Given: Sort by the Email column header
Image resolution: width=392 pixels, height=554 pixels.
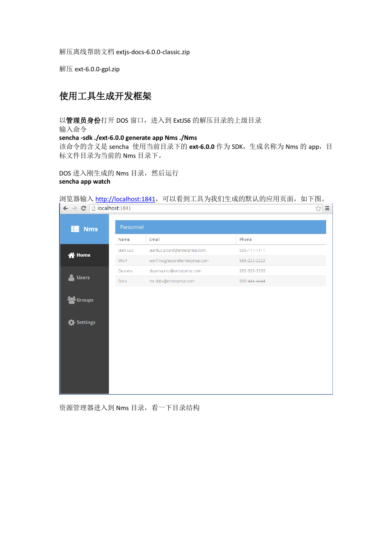Looking at the screenshot, I should pyautogui.click(x=191, y=239).
